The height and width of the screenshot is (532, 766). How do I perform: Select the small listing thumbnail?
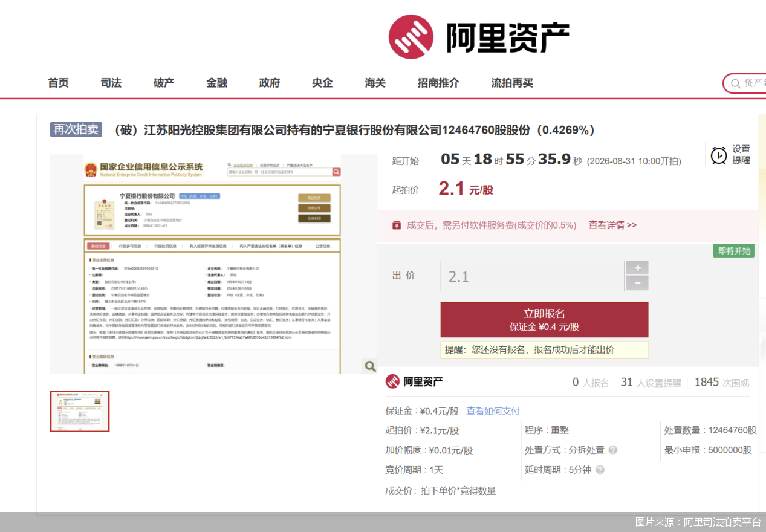click(x=80, y=411)
